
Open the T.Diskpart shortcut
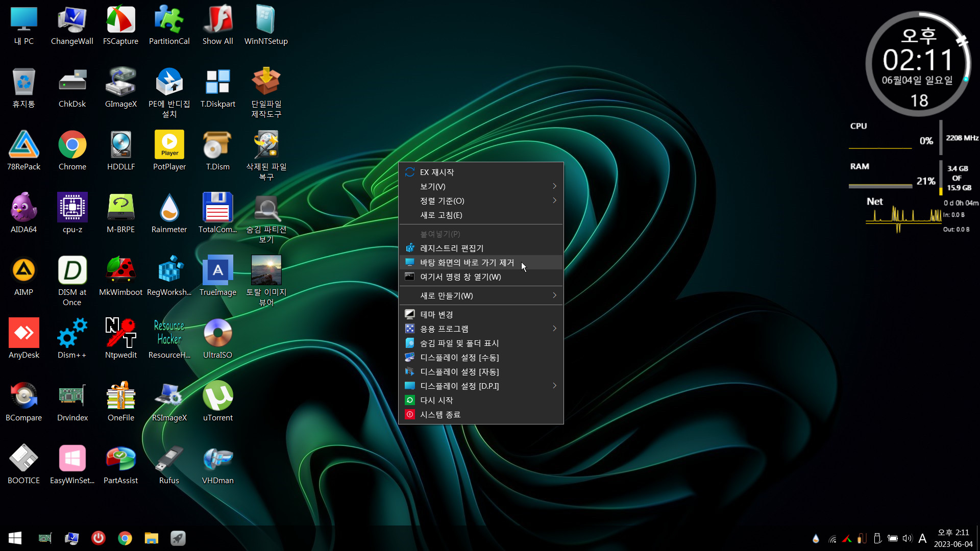tap(218, 88)
